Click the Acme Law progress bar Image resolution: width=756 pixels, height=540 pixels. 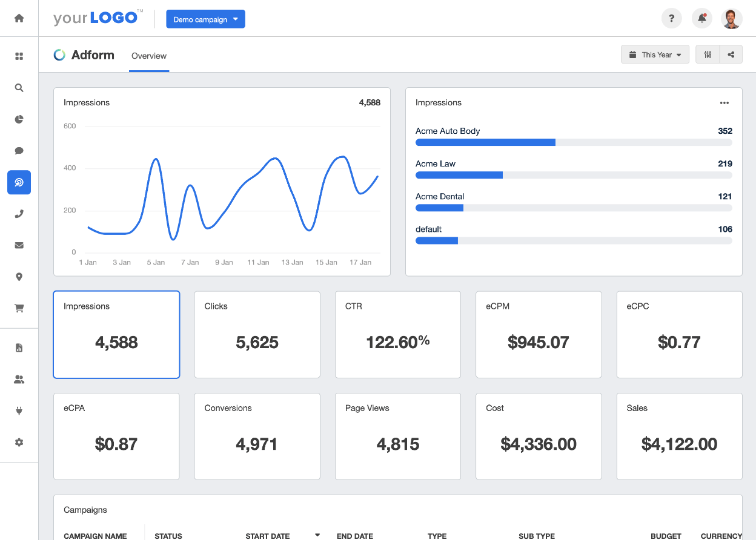click(x=574, y=175)
